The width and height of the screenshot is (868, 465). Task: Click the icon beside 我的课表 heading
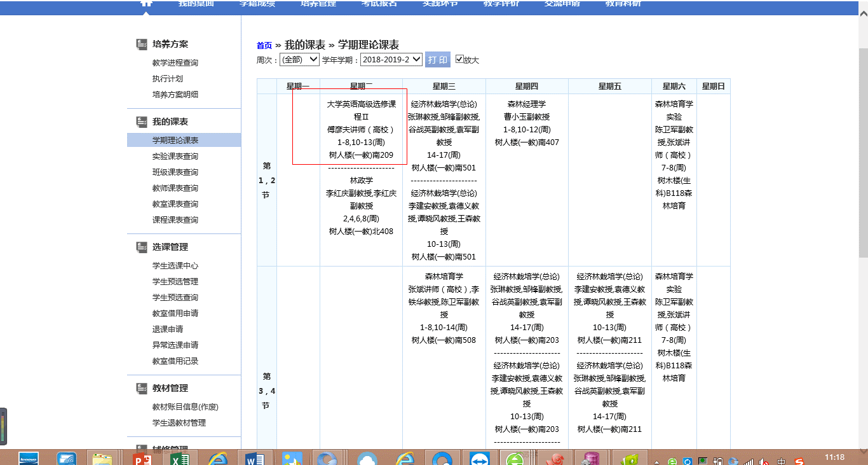(x=142, y=122)
